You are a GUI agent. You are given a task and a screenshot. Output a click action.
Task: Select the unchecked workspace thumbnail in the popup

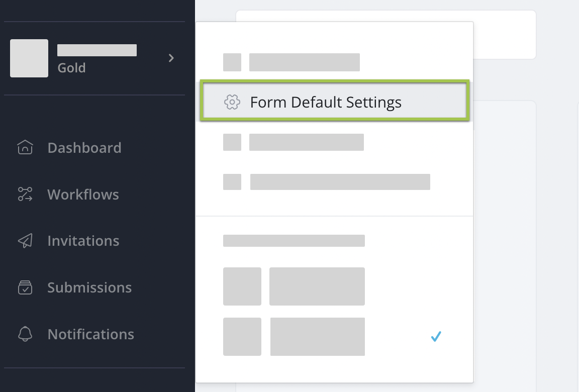pyautogui.click(x=242, y=286)
